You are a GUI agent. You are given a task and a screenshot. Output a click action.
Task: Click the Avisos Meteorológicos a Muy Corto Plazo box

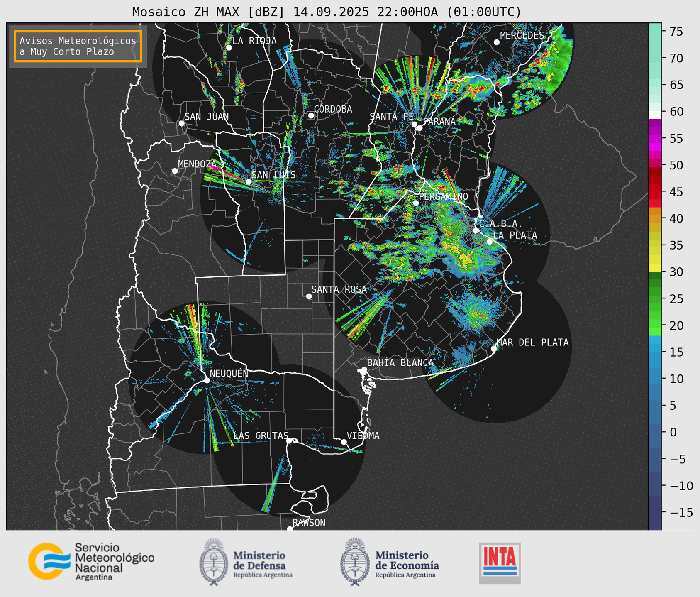78,46
